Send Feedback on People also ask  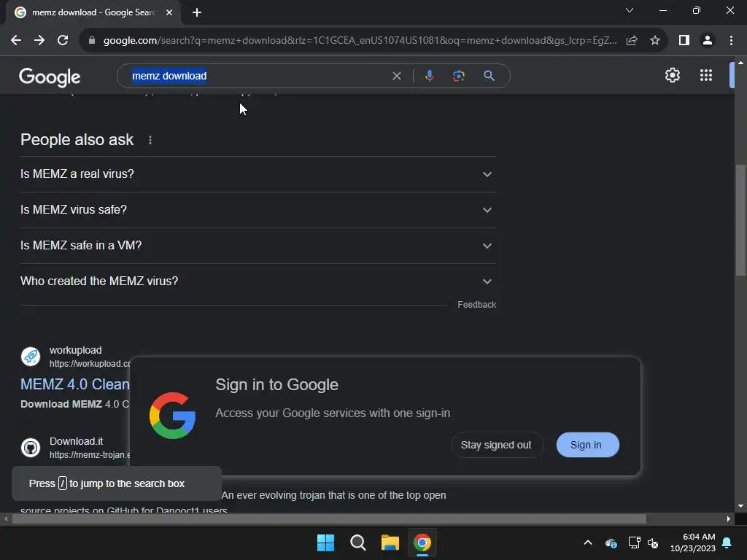476,305
